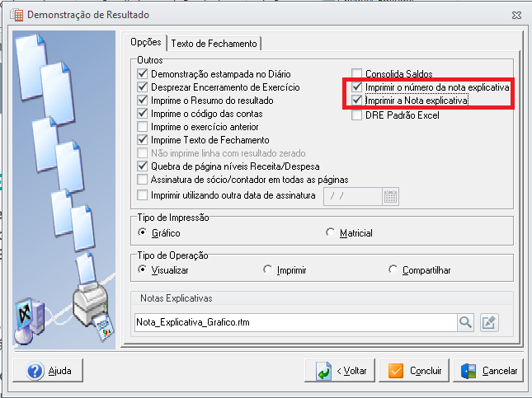Image resolution: width=532 pixels, height=398 pixels.
Task: Switch to the Texto de Fechamento tab
Action: [214, 44]
